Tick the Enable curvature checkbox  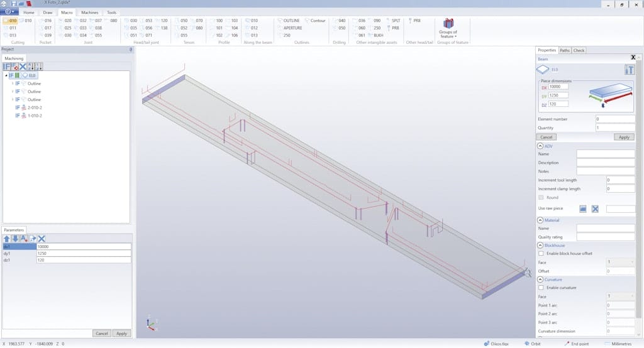[x=541, y=288]
